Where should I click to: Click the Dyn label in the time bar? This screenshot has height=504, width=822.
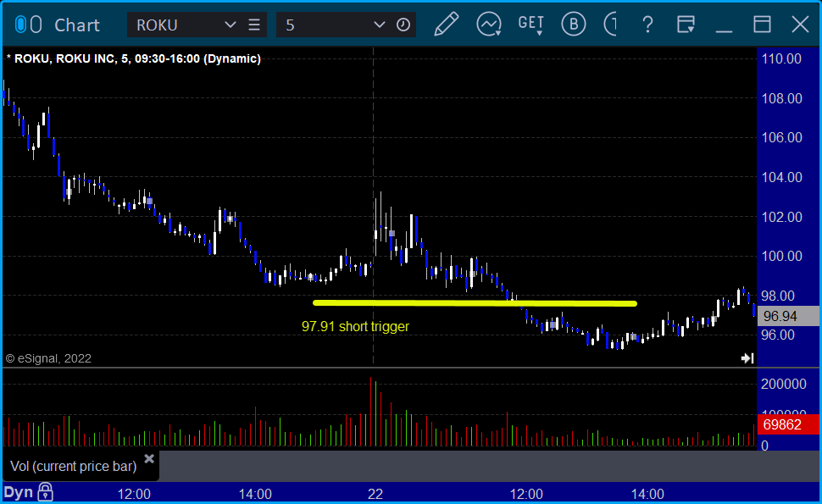tap(19, 492)
